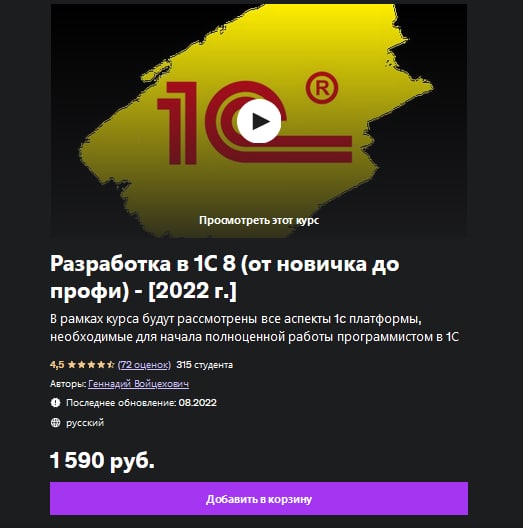Click the exclamation badge update icon

pyautogui.click(x=55, y=403)
